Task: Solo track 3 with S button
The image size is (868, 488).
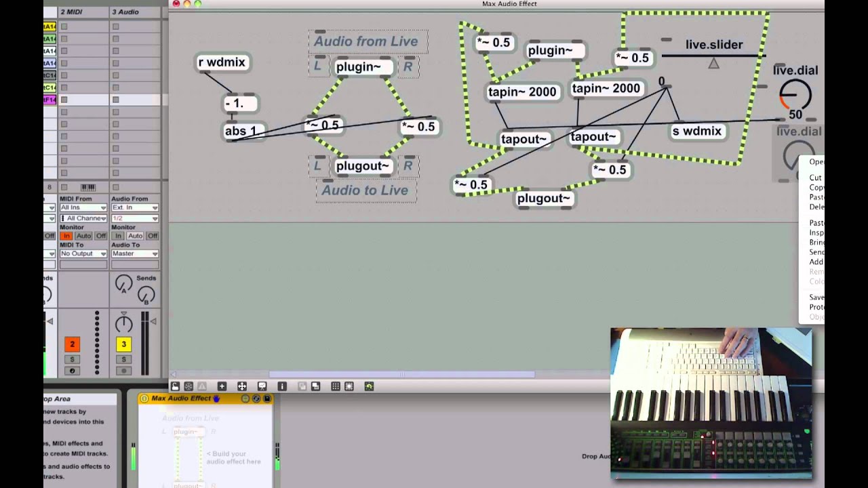Action: click(123, 359)
